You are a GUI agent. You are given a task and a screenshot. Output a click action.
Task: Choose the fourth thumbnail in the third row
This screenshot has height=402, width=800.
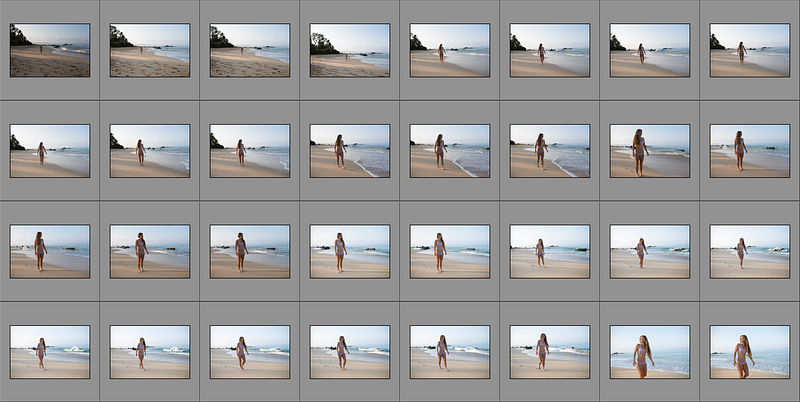click(350, 252)
